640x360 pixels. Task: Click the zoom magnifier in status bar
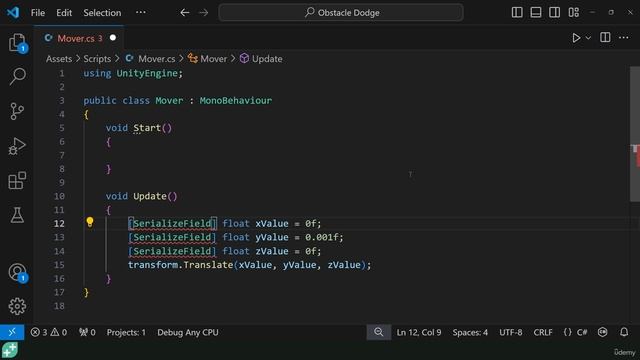click(379, 332)
